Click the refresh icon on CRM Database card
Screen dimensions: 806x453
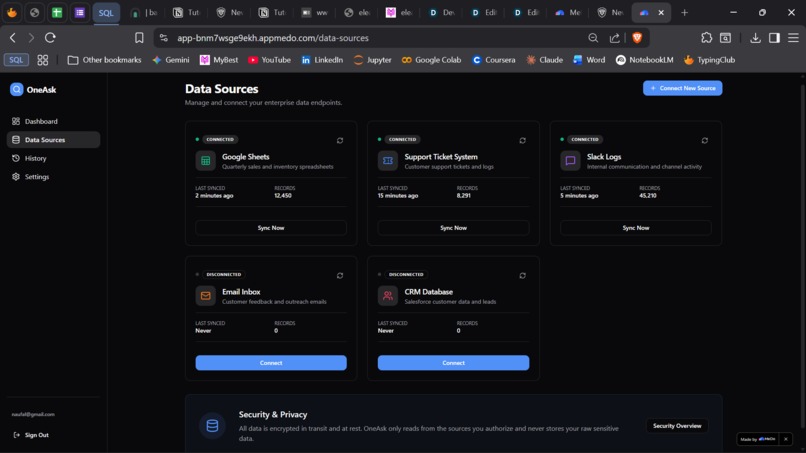pos(522,276)
